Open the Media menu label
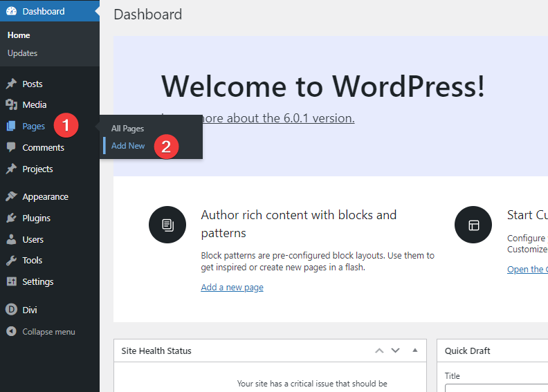548x392 pixels. tap(35, 104)
